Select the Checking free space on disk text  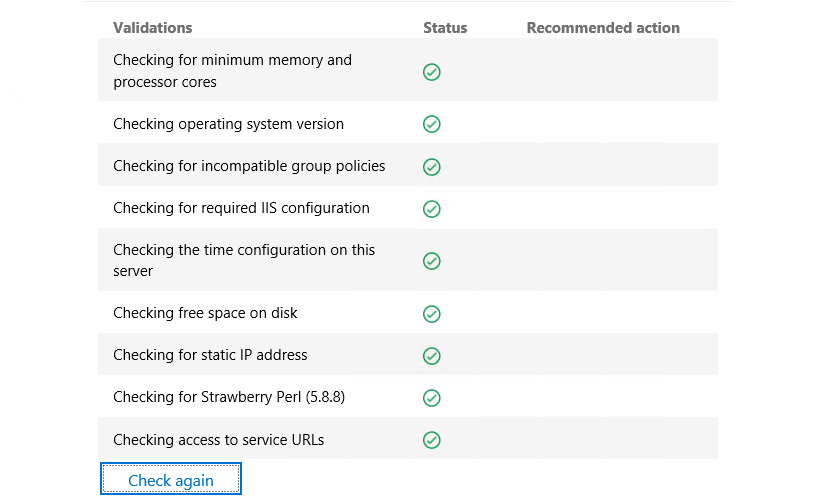point(205,313)
